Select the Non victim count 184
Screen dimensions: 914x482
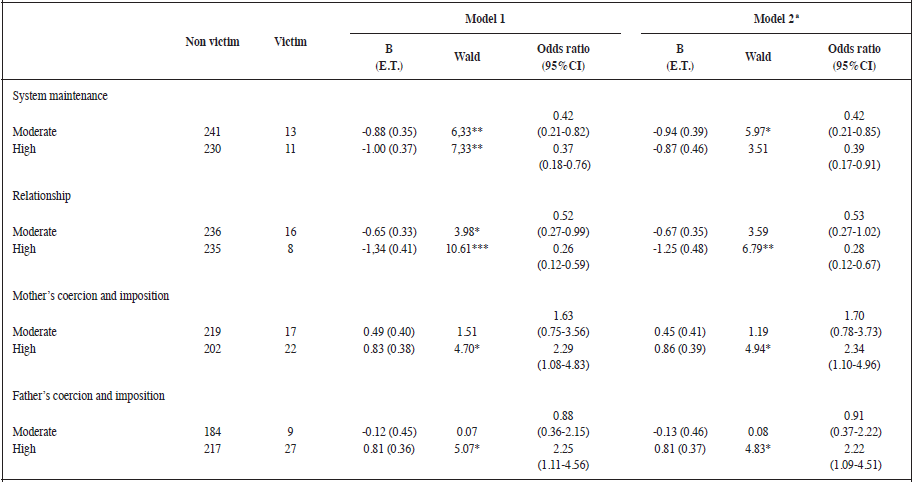point(212,432)
